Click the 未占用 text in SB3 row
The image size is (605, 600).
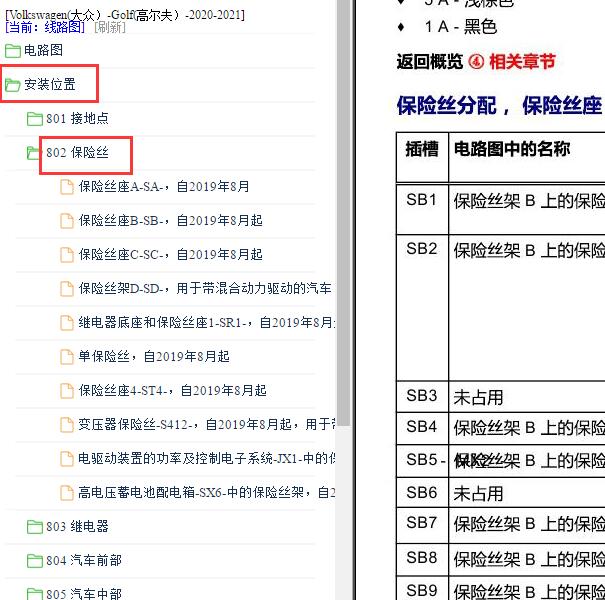(478, 397)
